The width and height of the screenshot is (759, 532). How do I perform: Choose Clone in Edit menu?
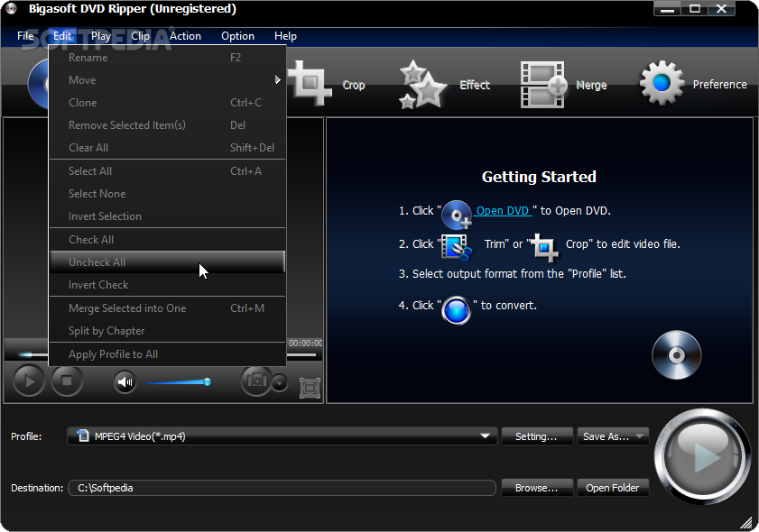(x=167, y=103)
